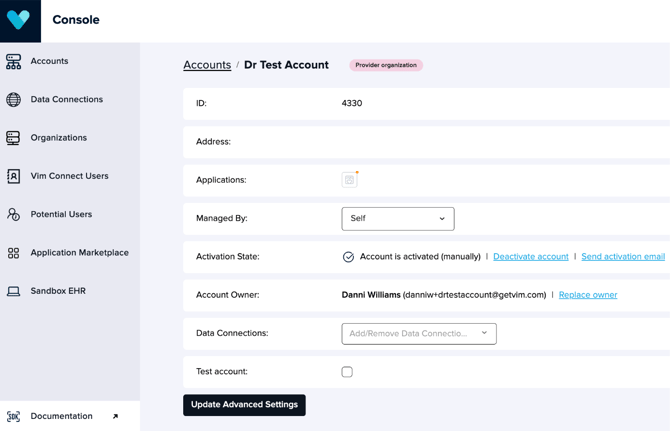Viewport: 670px width, 431px height.
Task: Click the Accounts breadcrumb link
Action: (x=207, y=65)
